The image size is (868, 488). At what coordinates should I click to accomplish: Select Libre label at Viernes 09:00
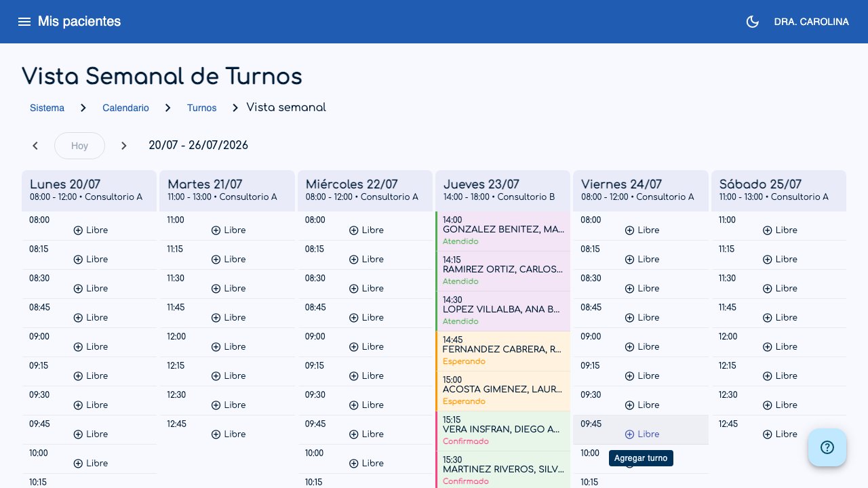[x=648, y=346]
